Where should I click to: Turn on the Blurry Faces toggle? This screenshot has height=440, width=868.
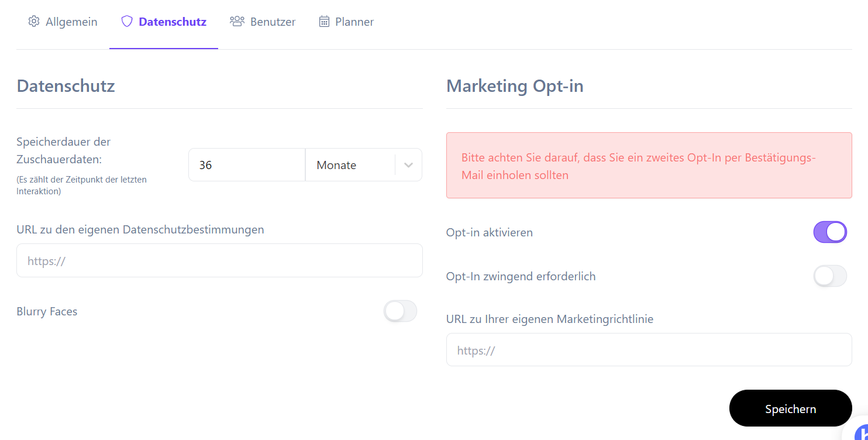tap(400, 311)
